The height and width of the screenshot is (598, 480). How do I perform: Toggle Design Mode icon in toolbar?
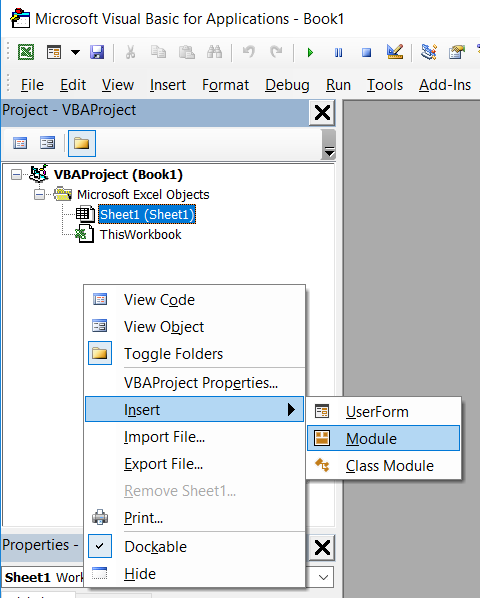(395, 52)
